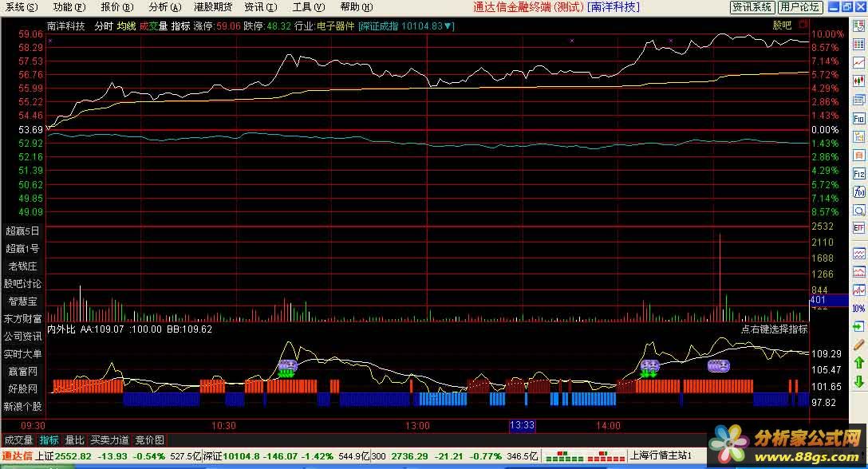This screenshot has width=868, height=469.
Task: Toggle the 均线 average line label
Action: [x=126, y=26]
